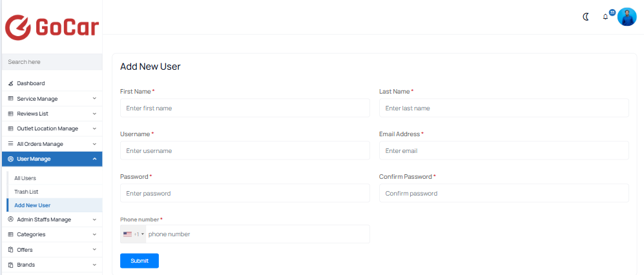Viewport: 644px width, 275px height.
Task: Collapse the User Manage section
Action: (51, 159)
